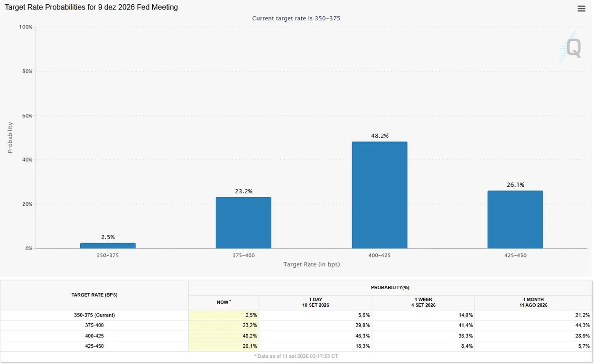
Task: Select the 375–400 bar in the chart
Action: point(243,223)
